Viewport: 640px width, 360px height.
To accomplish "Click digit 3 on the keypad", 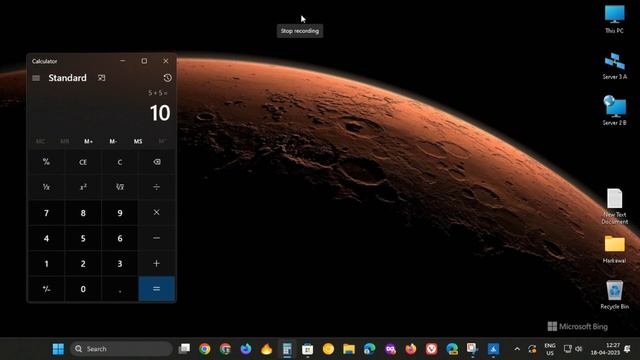I will pyautogui.click(x=120, y=263).
